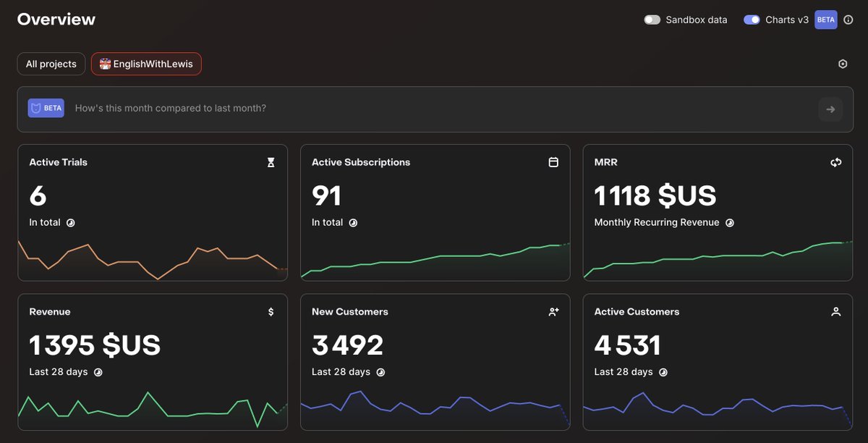Select the EnglishWithLewis project chip

[146, 64]
